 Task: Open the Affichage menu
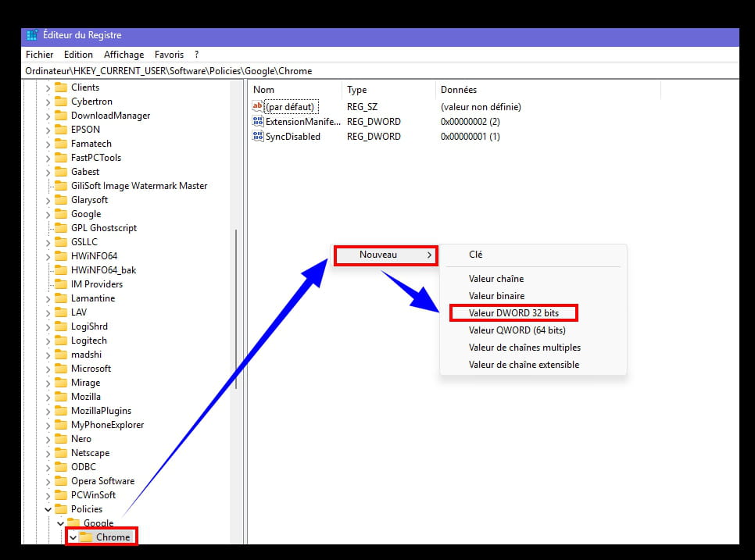(123, 55)
